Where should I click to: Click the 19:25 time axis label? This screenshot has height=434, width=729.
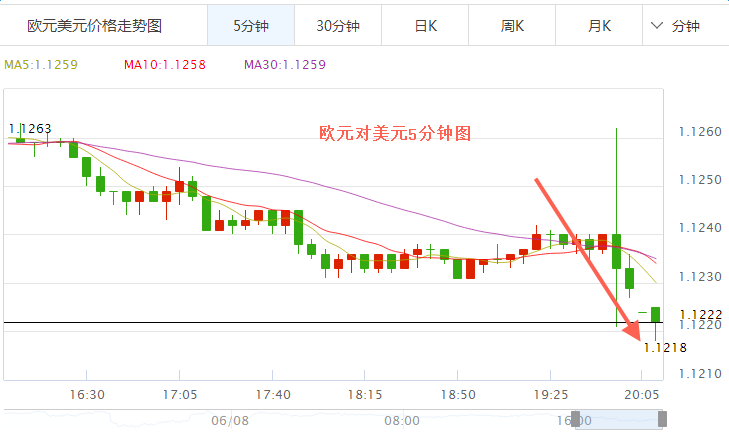click(551, 395)
